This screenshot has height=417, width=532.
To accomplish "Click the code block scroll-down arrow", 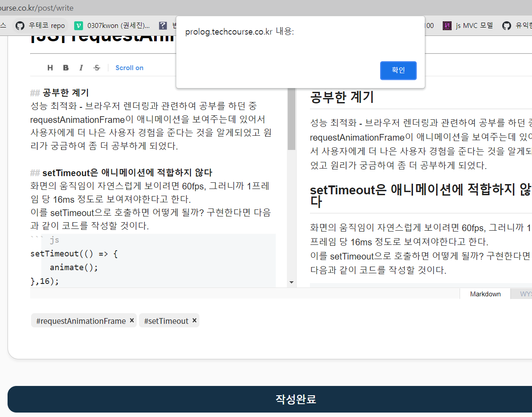I will [291, 282].
